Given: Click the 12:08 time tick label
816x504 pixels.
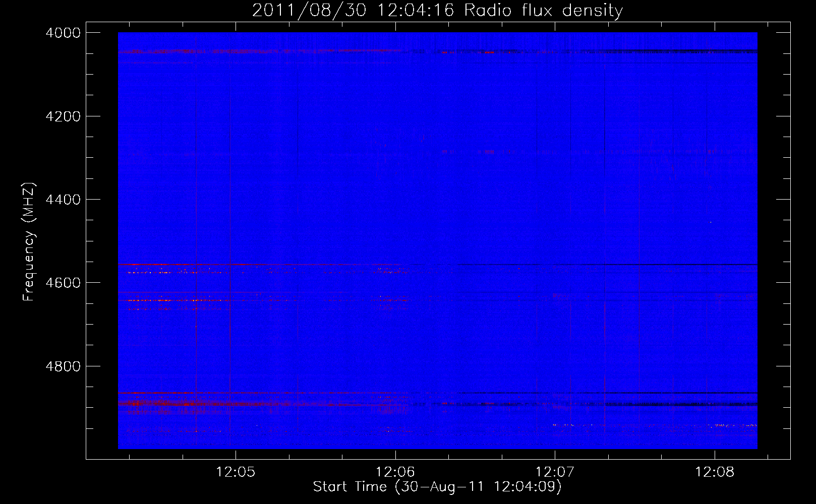Looking at the screenshot, I should [x=715, y=472].
